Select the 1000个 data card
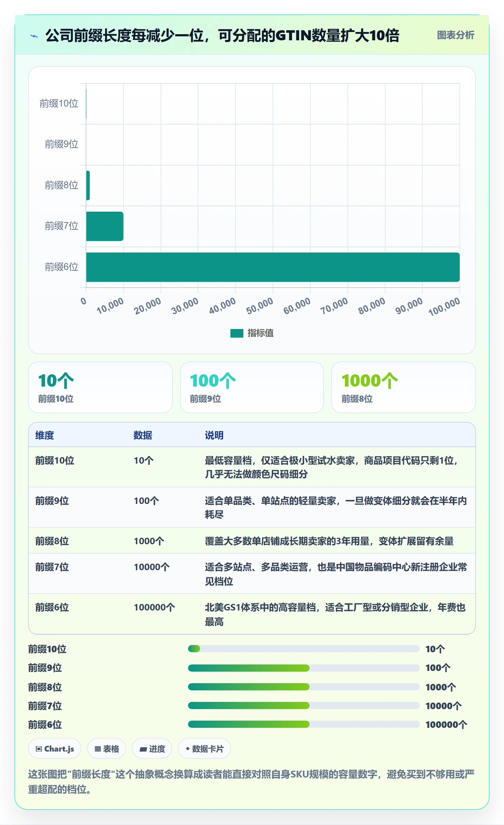This screenshot has width=504, height=825. pos(404,387)
